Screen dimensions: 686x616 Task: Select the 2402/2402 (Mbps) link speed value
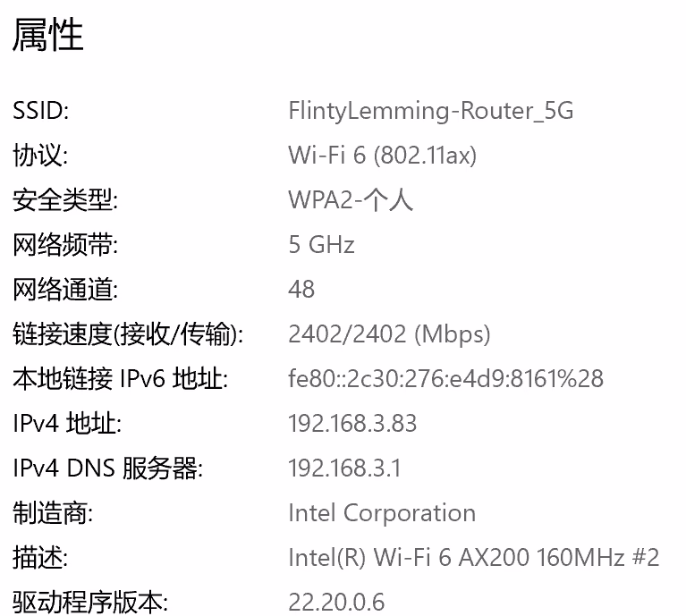point(389,334)
